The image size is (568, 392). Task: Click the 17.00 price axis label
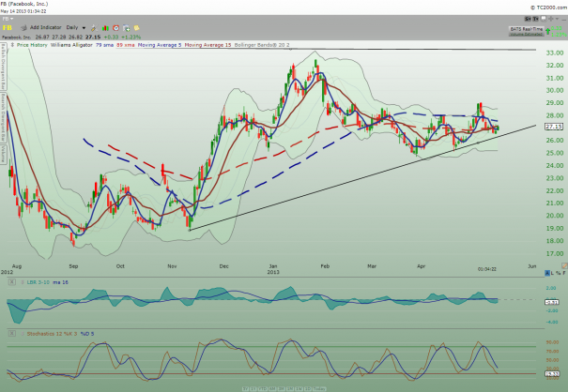pos(555,254)
